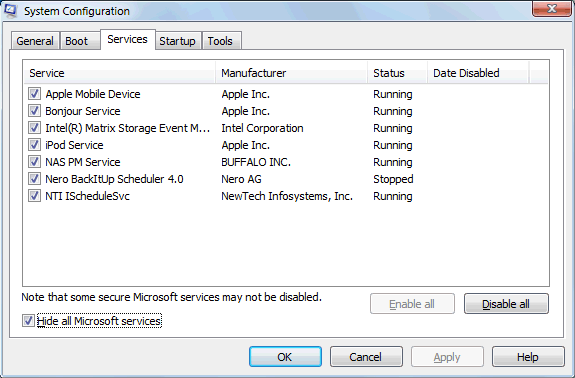Click the Disable all button
This screenshot has height=378, width=575.
click(506, 304)
